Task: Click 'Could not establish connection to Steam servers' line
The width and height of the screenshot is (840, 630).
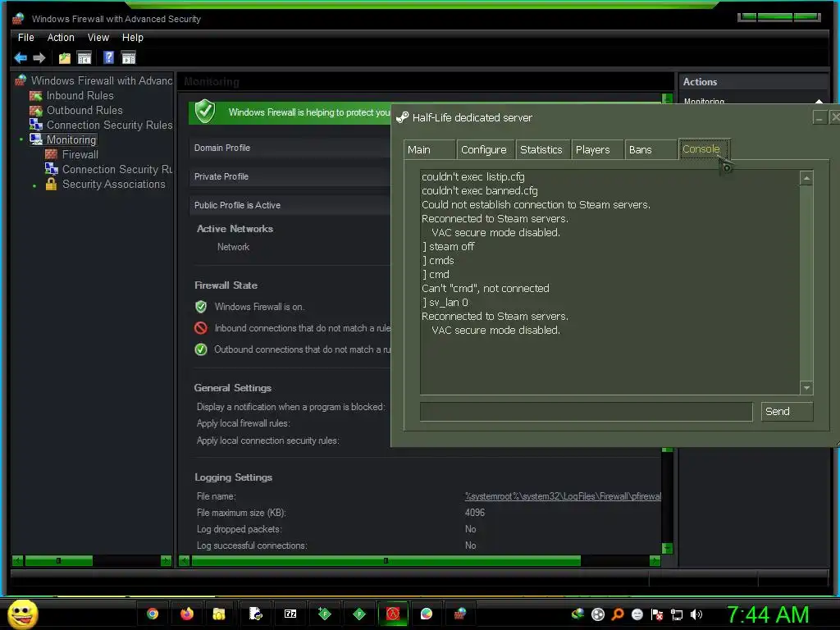Action: 536,204
